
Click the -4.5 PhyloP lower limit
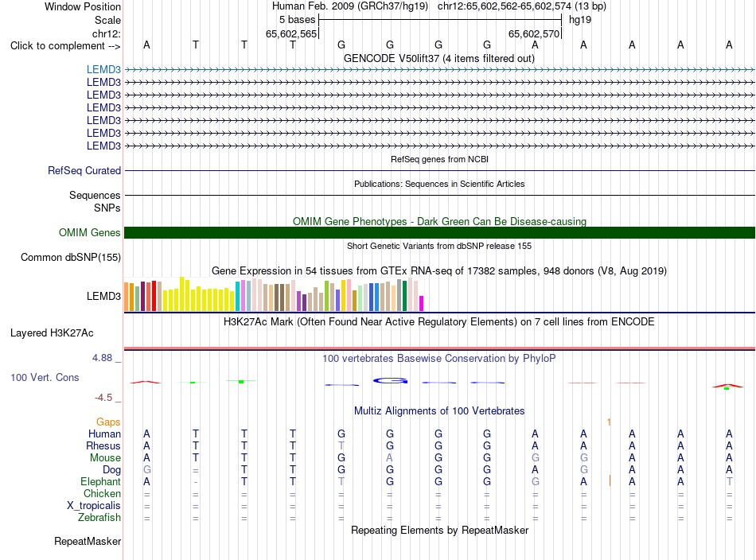[x=103, y=398]
